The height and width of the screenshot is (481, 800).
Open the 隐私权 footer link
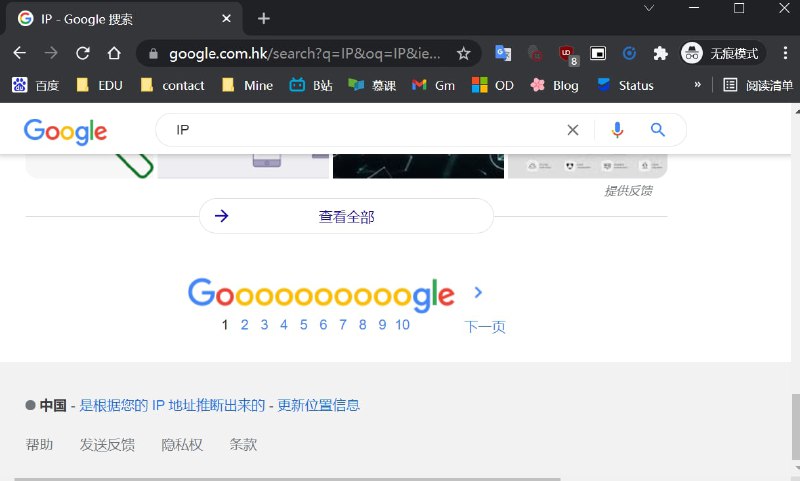pos(182,445)
